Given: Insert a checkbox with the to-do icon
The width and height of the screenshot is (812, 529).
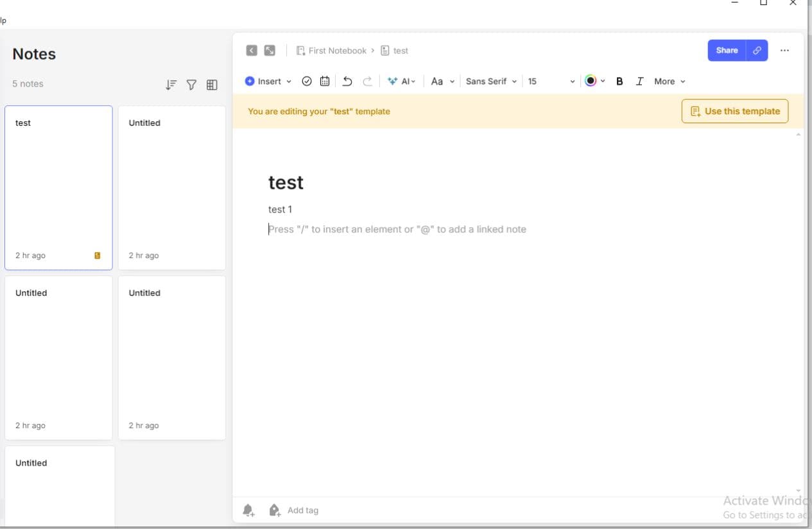Looking at the screenshot, I should pos(307,81).
